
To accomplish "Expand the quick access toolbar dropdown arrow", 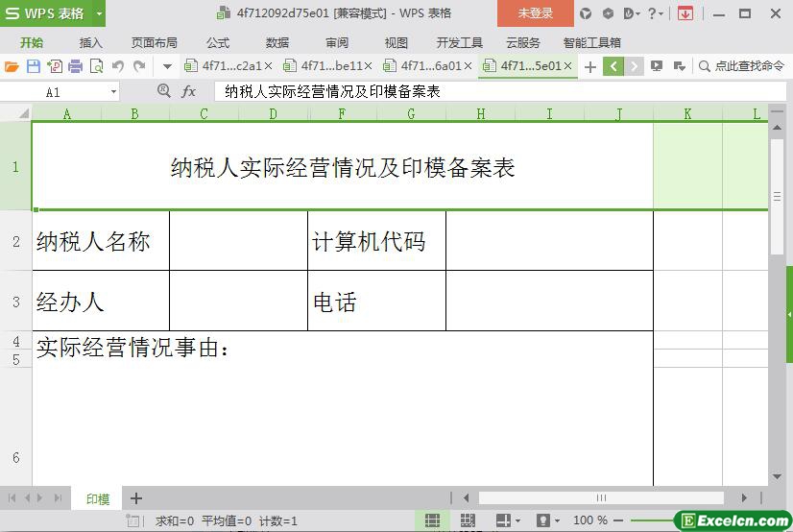I will 167,66.
